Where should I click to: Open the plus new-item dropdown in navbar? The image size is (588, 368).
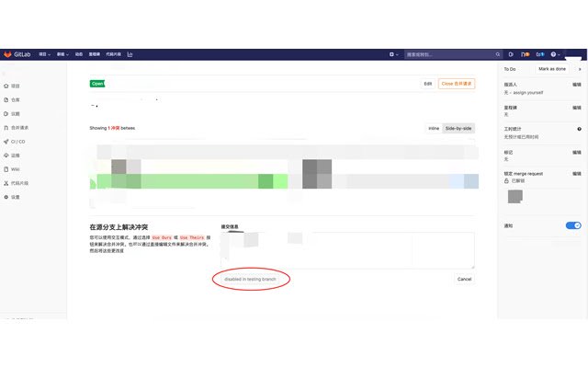(x=394, y=54)
